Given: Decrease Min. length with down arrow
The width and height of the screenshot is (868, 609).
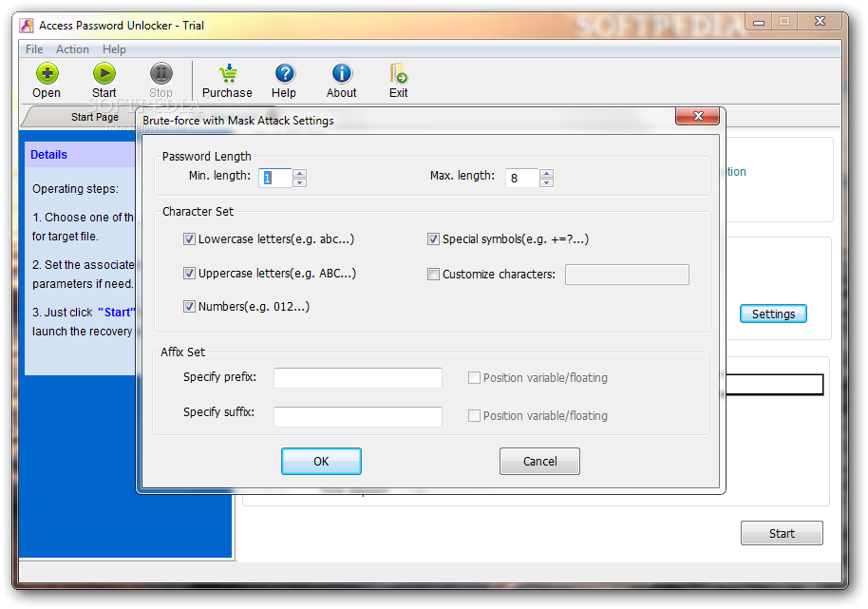Looking at the screenshot, I should (x=299, y=182).
